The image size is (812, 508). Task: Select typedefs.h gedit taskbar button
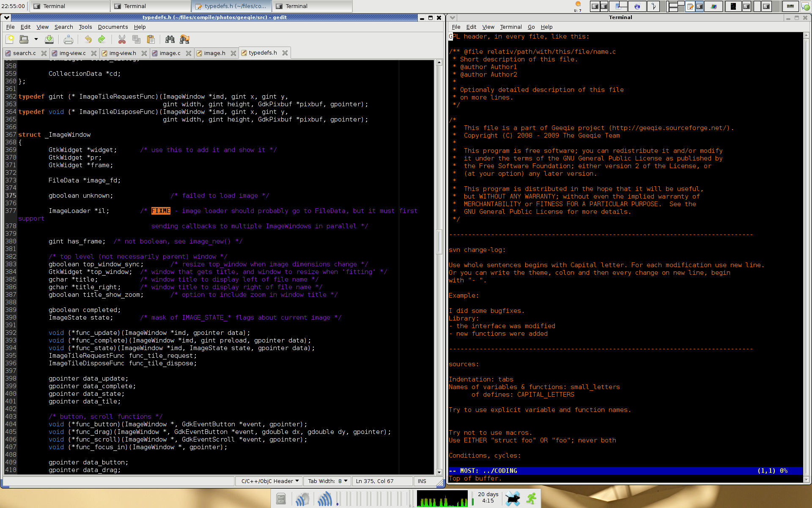[231, 6]
